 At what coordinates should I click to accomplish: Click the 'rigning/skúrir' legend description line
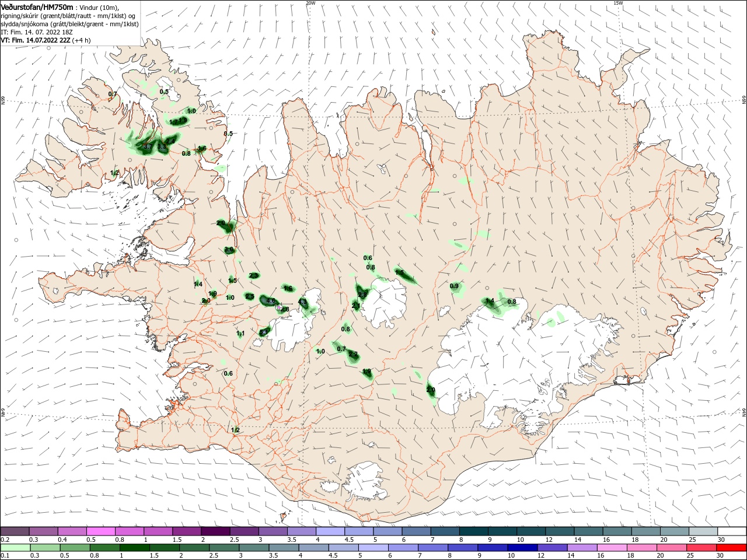68,15
